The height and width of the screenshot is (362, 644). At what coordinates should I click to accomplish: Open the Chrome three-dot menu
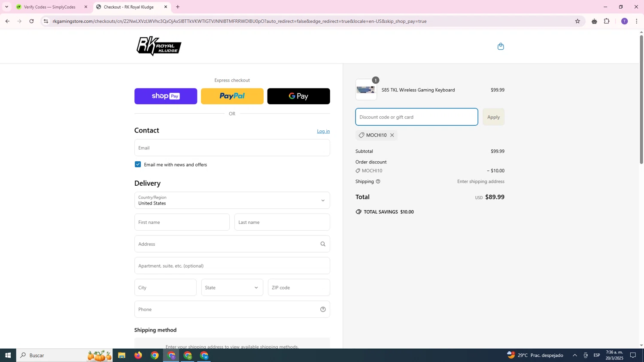[637, 21]
